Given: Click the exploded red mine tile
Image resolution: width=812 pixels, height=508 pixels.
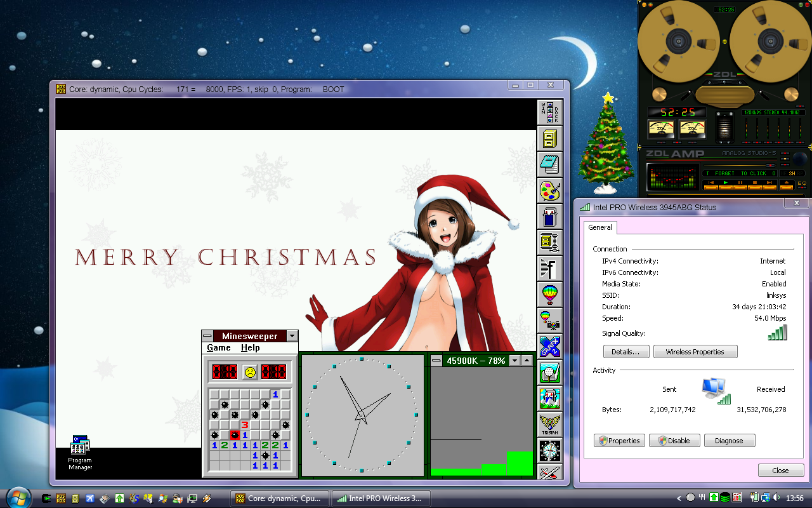Looking at the screenshot, I should click(235, 435).
